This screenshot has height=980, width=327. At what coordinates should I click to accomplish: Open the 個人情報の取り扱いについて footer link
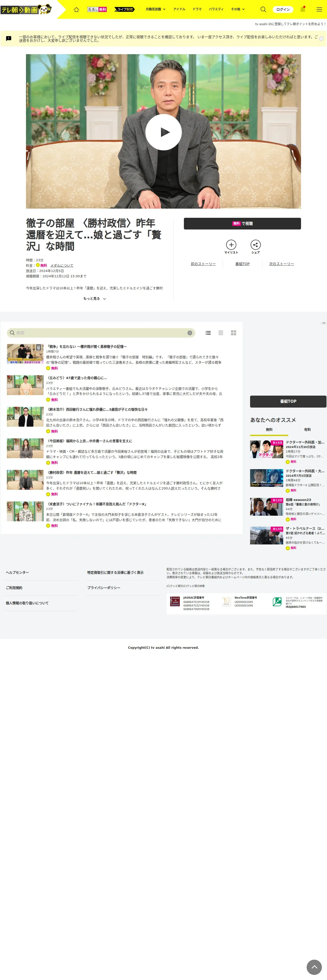(x=27, y=603)
